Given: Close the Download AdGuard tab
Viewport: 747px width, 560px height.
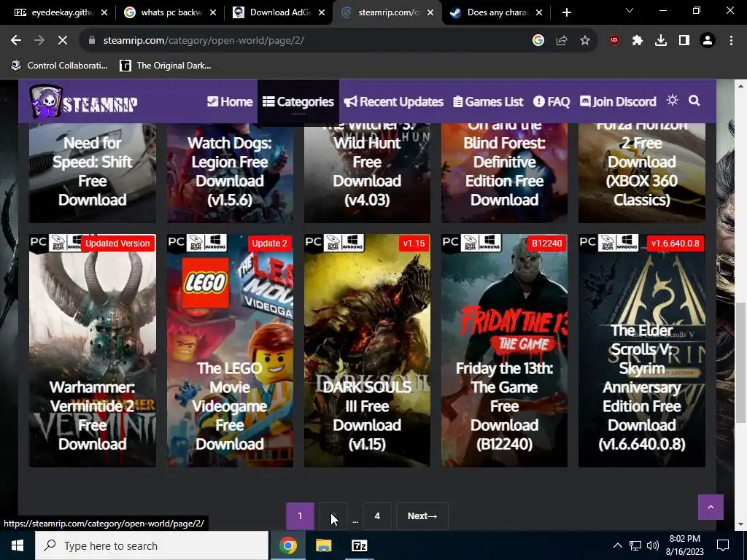Looking at the screenshot, I should [x=322, y=12].
